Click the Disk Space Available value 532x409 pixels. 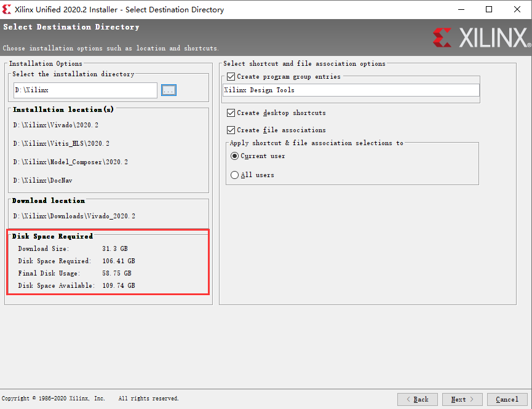pyautogui.click(x=120, y=285)
